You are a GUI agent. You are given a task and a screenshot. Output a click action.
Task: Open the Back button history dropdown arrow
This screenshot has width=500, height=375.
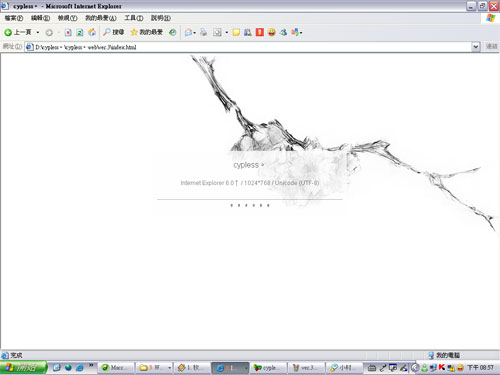(38, 32)
